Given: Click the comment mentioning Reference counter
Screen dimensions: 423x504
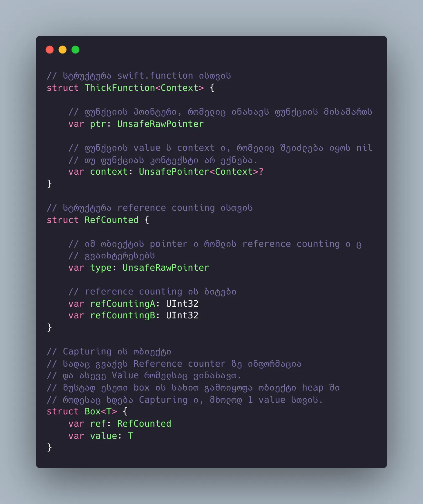Looking at the screenshot, I should [x=174, y=364].
